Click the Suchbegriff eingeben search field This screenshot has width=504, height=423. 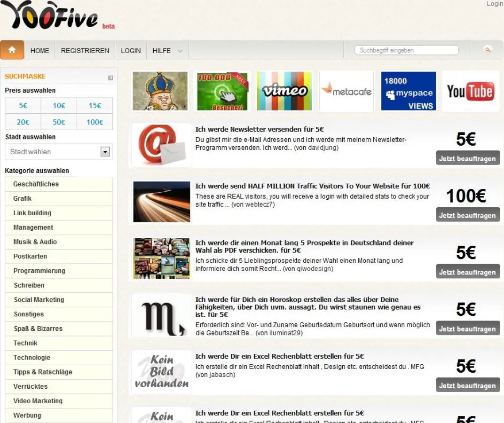(x=406, y=49)
